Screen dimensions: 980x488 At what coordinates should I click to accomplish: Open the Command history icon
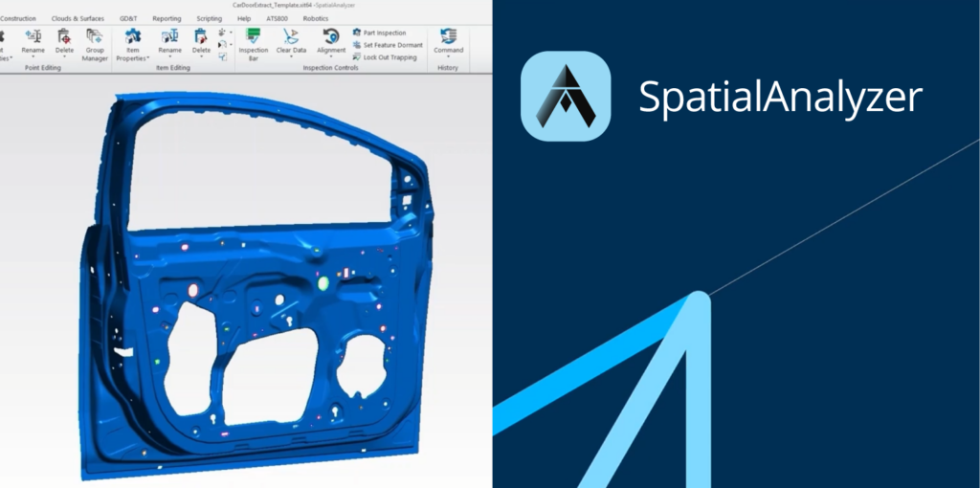tap(448, 36)
